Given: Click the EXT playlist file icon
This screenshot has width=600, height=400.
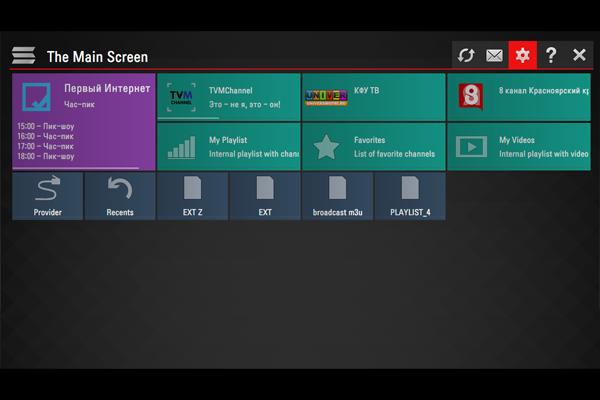Looking at the screenshot, I should (265, 188).
